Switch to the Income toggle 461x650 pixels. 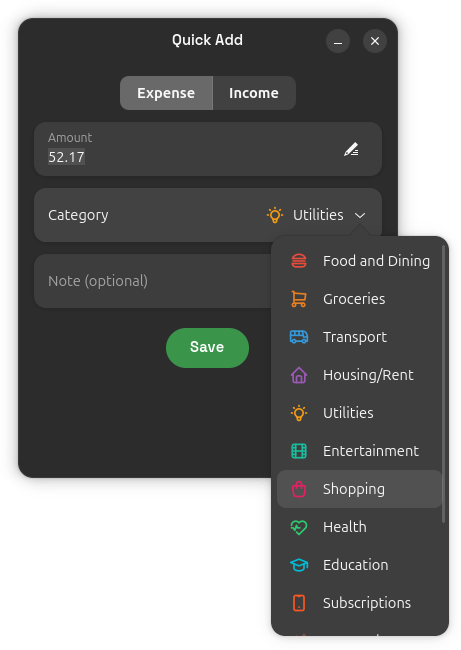coord(254,93)
